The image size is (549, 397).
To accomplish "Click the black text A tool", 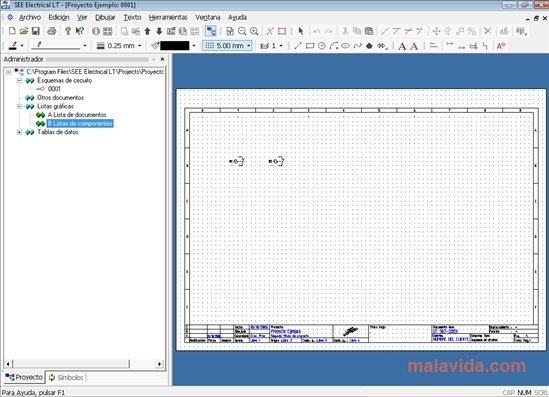I will [x=402, y=46].
